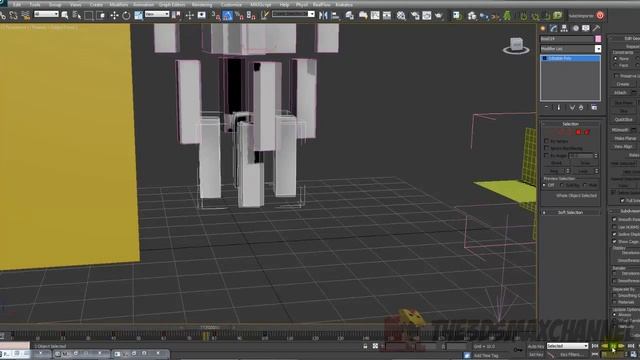Click Configure Modifier Sets icon
This screenshot has height=360, width=640.
pos(594,107)
